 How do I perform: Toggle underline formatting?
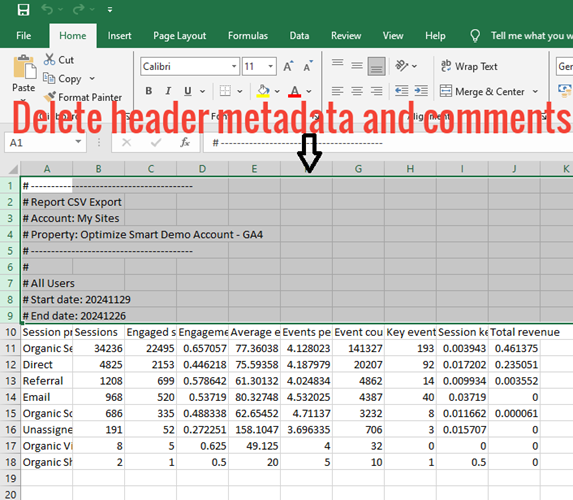188,91
